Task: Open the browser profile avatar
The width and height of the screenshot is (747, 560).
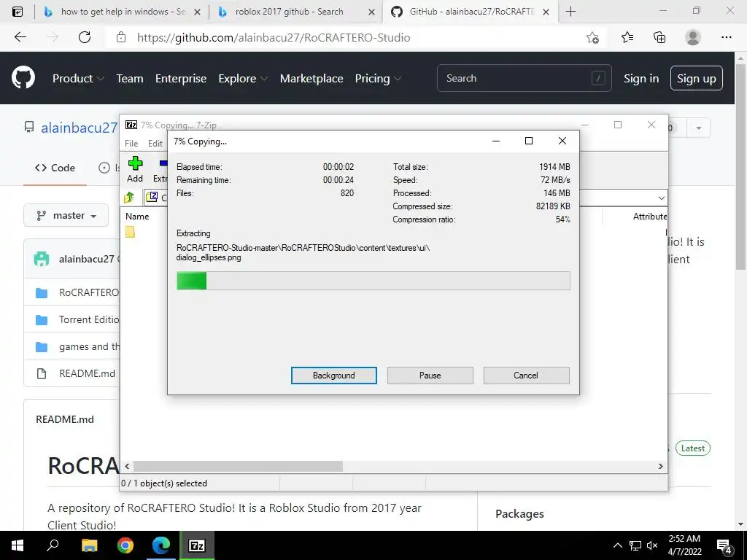Action: 693,37
